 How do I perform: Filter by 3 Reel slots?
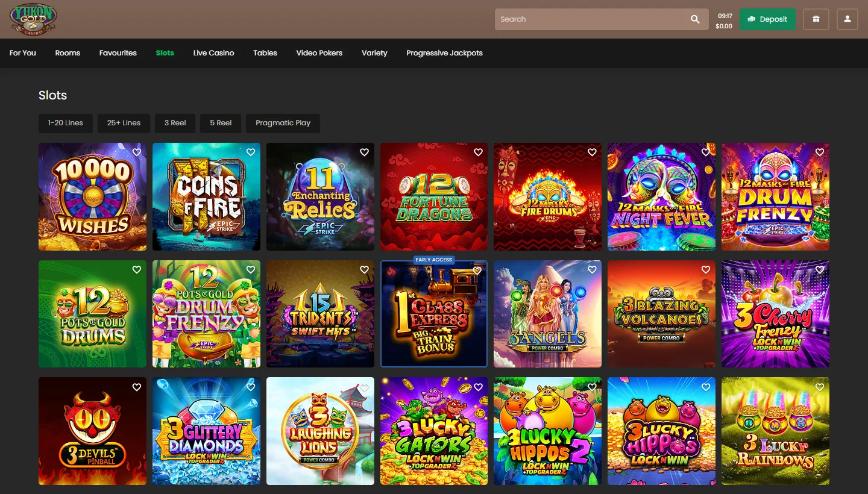[x=175, y=123]
